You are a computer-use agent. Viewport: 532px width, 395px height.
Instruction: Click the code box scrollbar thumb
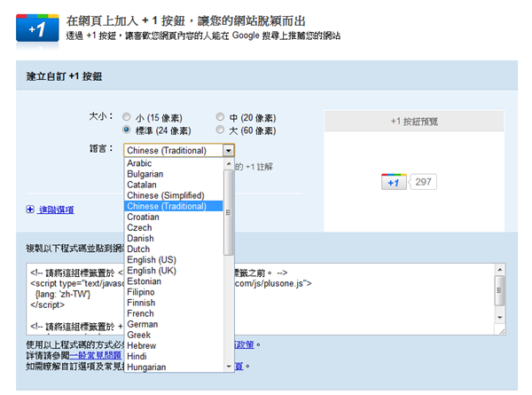click(x=499, y=291)
